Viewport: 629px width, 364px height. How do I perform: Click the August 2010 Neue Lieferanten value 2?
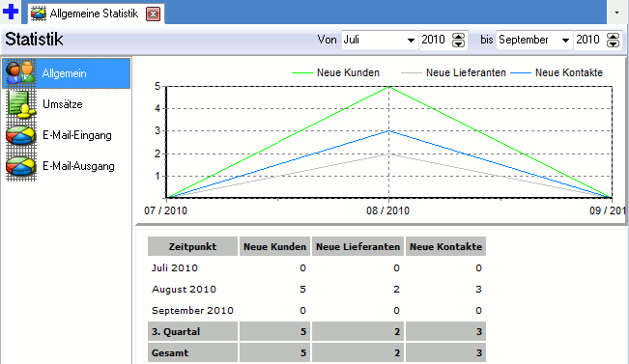pos(396,289)
